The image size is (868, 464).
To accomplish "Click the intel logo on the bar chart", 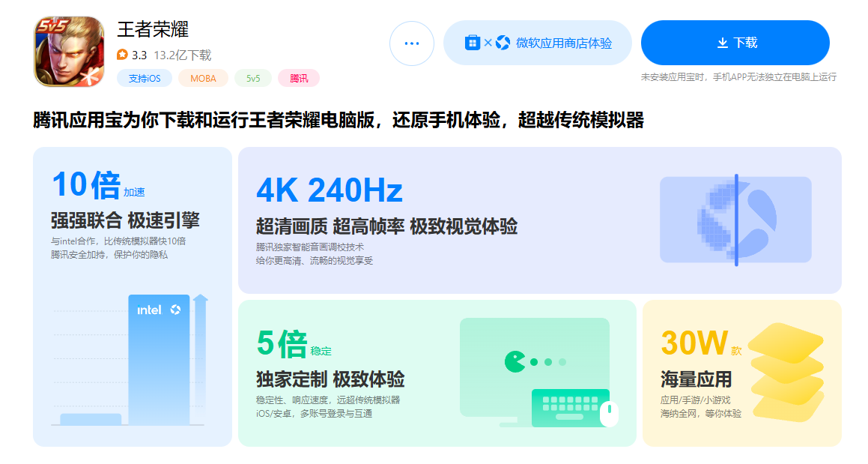I will 150,310.
